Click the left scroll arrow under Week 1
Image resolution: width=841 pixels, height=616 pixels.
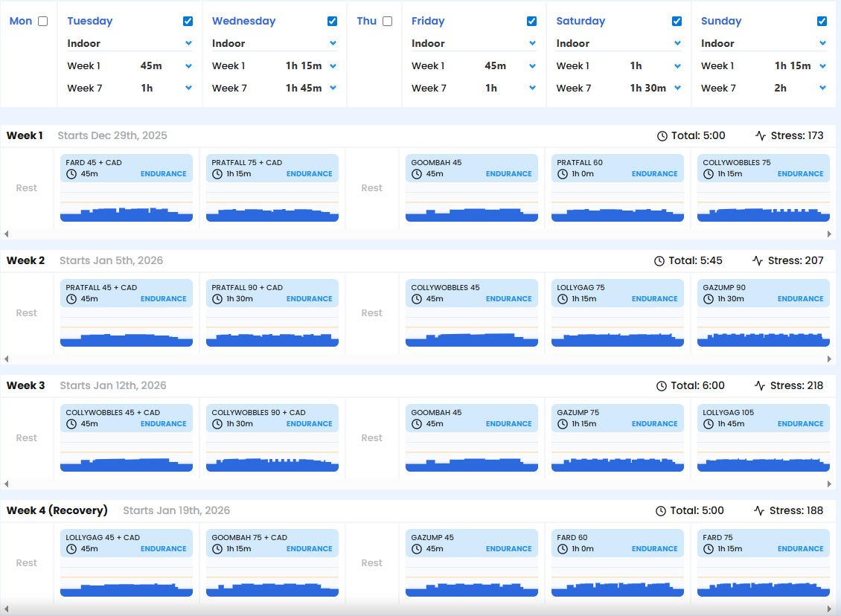pyautogui.click(x=6, y=234)
